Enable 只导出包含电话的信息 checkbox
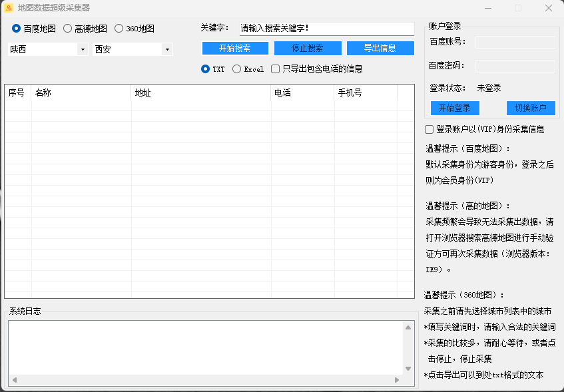564x392 pixels. tap(276, 69)
